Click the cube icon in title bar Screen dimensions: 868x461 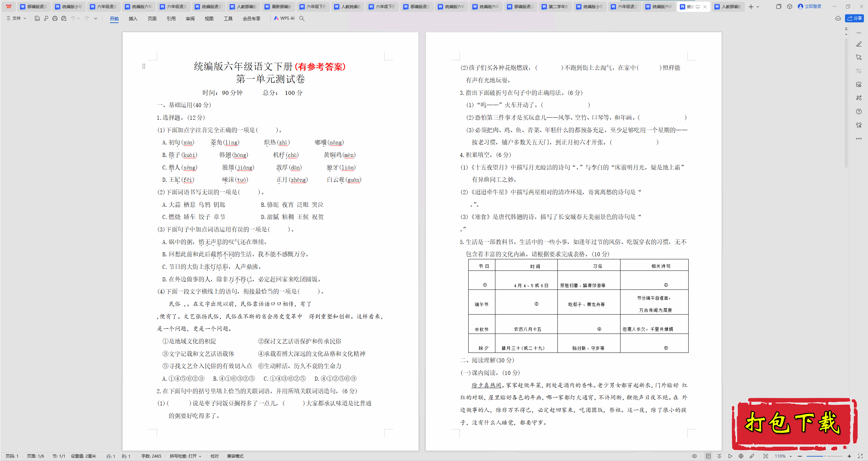coord(789,6)
